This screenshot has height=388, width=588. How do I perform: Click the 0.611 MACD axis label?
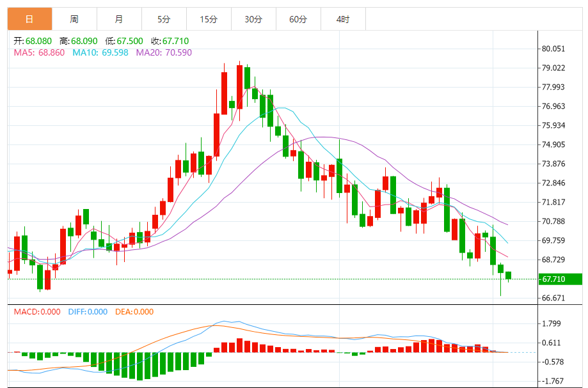pyautogui.click(x=552, y=343)
